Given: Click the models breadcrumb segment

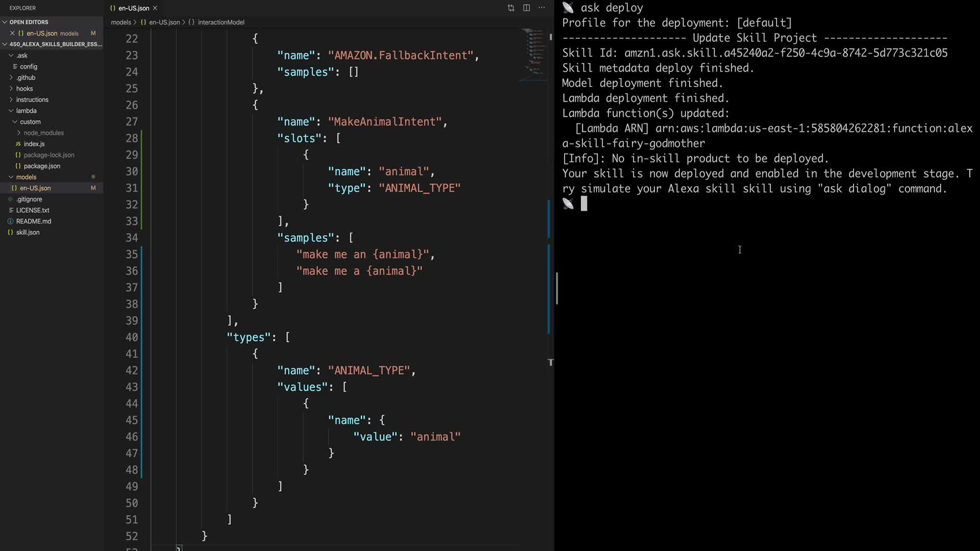Looking at the screenshot, I should [x=121, y=22].
